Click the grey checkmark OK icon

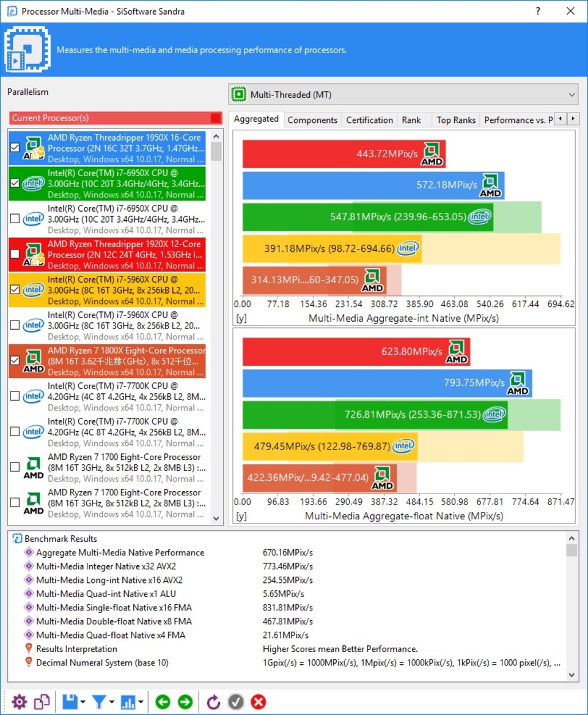236,702
